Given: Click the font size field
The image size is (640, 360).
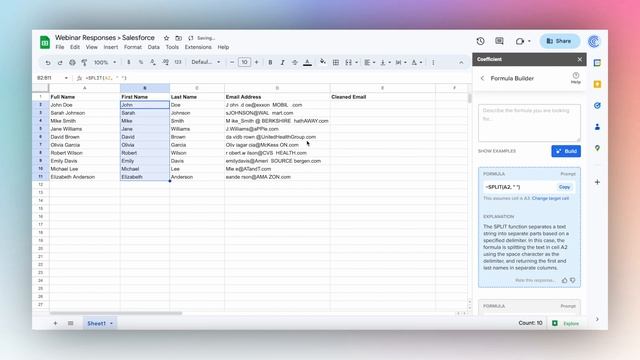Looking at the screenshot, I should [x=244, y=62].
